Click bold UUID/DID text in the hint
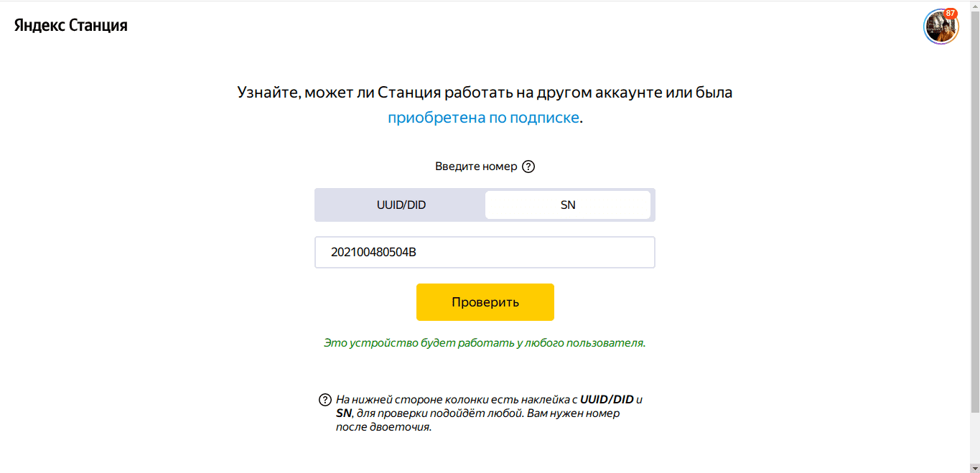 point(607,400)
